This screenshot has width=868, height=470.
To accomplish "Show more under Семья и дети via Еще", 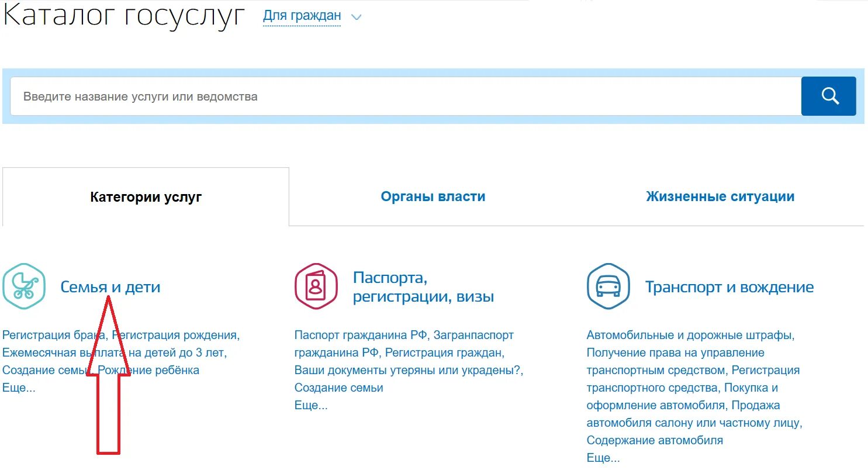I will tap(19, 388).
